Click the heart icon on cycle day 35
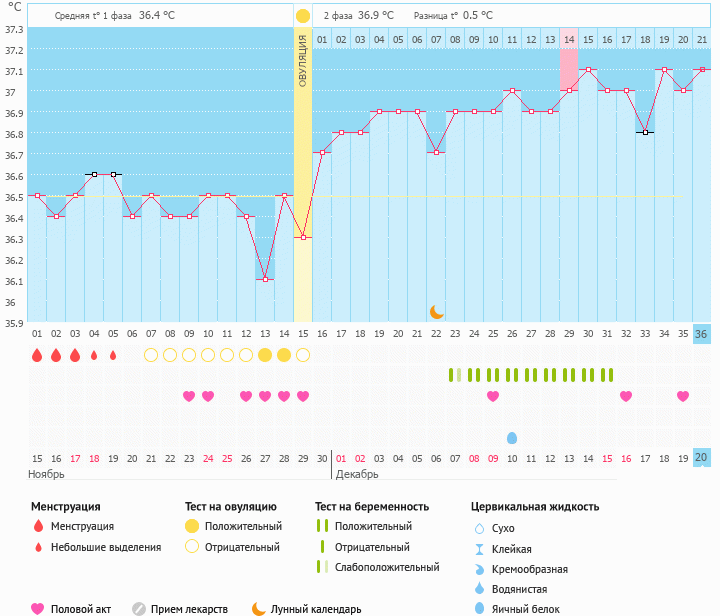The height and width of the screenshot is (616, 720). pos(683,396)
